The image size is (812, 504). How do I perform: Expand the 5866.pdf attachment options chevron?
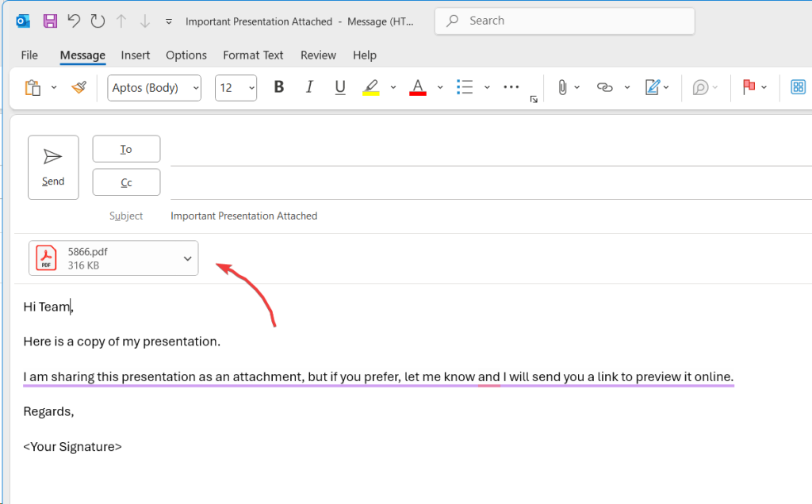187,258
